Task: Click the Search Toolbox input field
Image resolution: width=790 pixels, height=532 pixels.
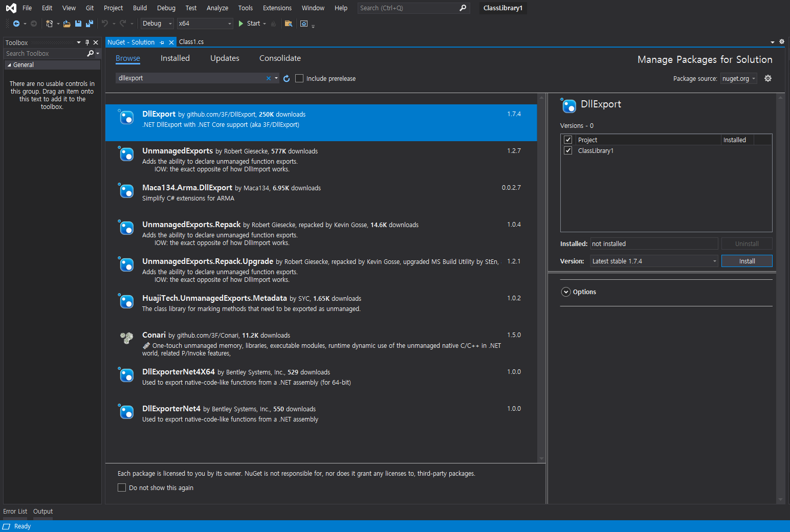Action: point(45,53)
